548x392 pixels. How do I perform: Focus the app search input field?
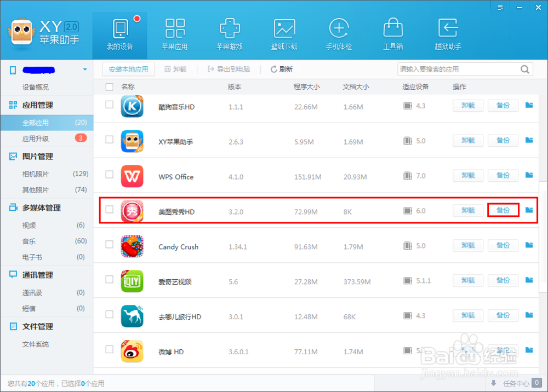point(459,69)
